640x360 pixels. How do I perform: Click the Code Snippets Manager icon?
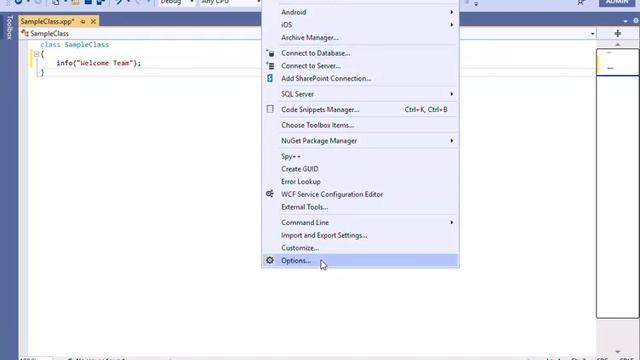tap(270, 109)
